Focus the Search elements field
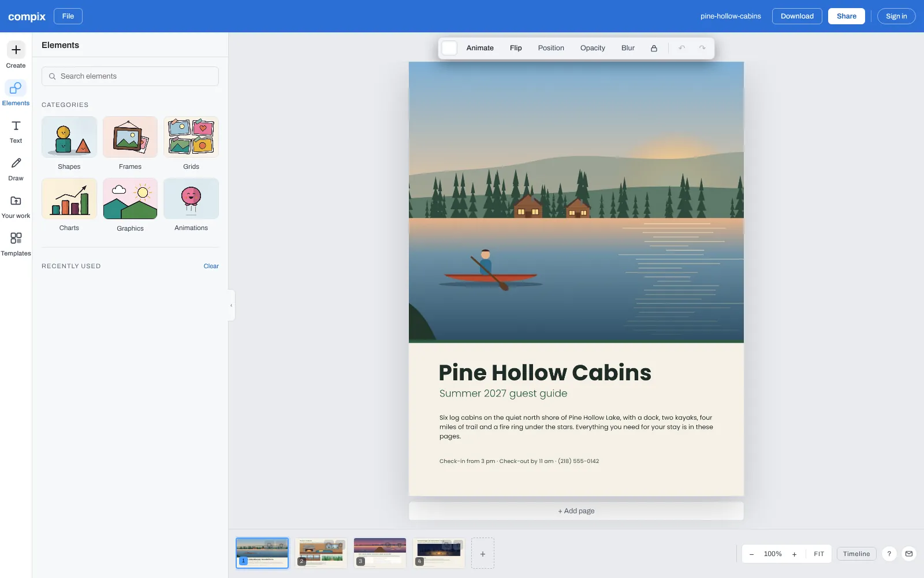The height and width of the screenshot is (578, 924). tap(130, 76)
